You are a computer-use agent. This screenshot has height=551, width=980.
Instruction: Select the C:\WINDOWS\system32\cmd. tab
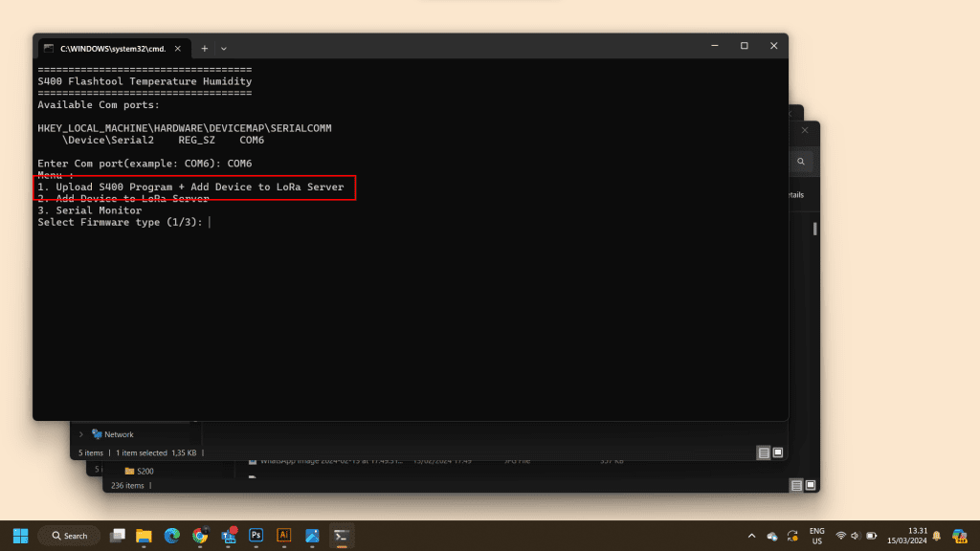tap(111, 48)
